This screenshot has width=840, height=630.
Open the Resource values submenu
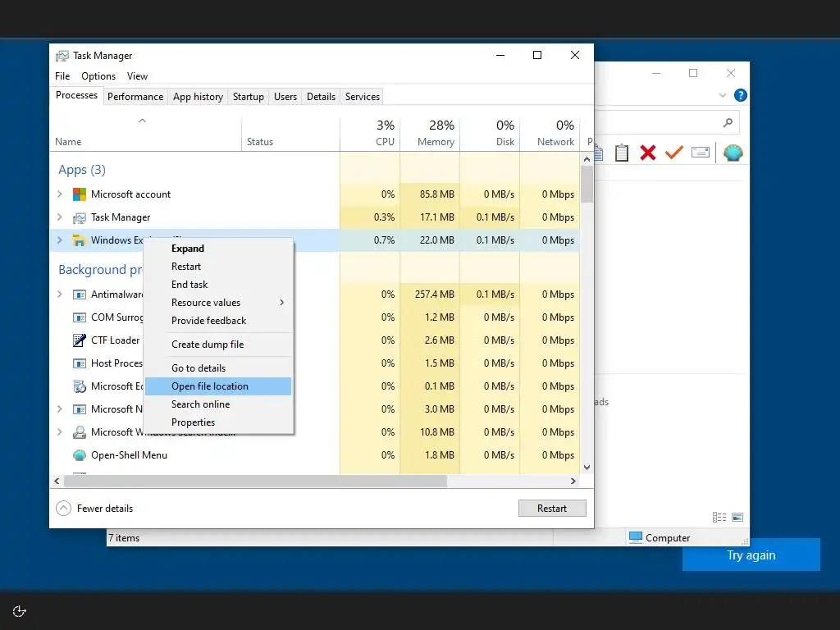pos(218,303)
